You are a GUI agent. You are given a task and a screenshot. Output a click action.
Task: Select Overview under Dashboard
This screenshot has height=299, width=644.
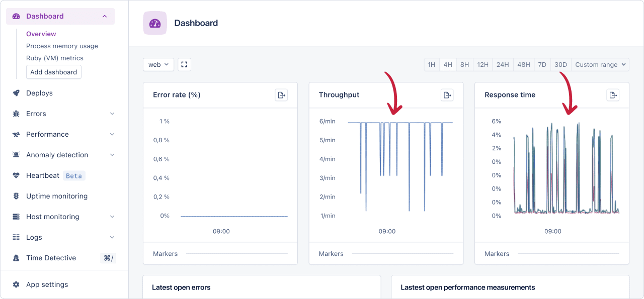[x=41, y=34]
